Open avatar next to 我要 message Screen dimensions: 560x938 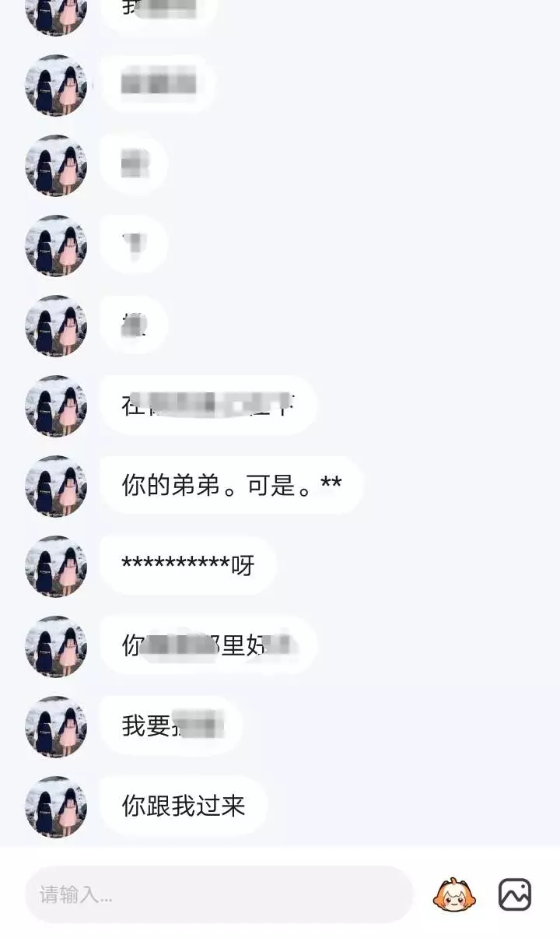56,726
